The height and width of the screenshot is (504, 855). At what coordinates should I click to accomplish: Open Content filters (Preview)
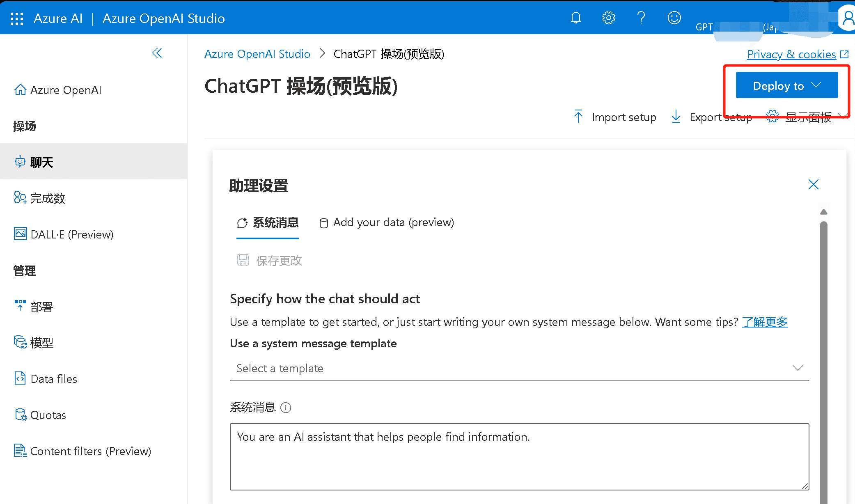coord(90,451)
